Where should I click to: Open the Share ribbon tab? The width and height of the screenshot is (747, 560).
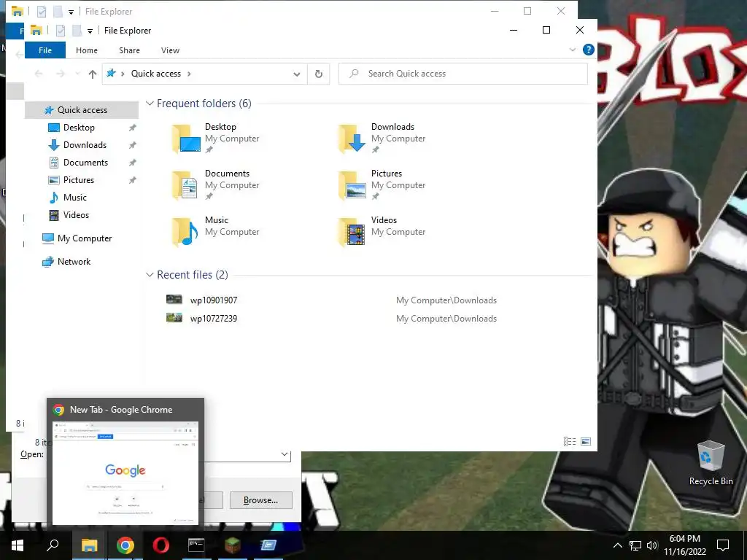pyautogui.click(x=130, y=50)
